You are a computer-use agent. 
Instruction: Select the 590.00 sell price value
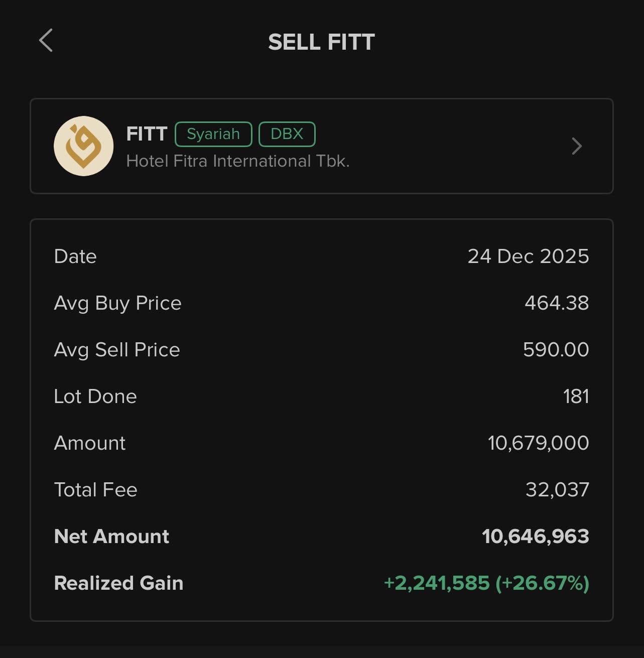[556, 350]
